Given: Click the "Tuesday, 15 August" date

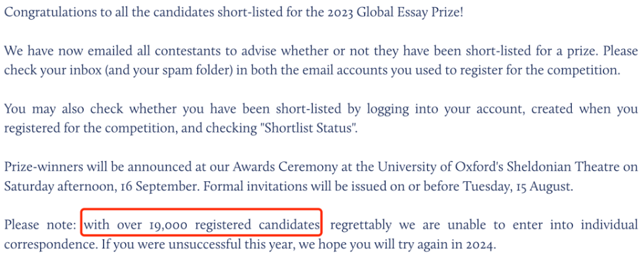Looking at the screenshot, I should (517, 187).
